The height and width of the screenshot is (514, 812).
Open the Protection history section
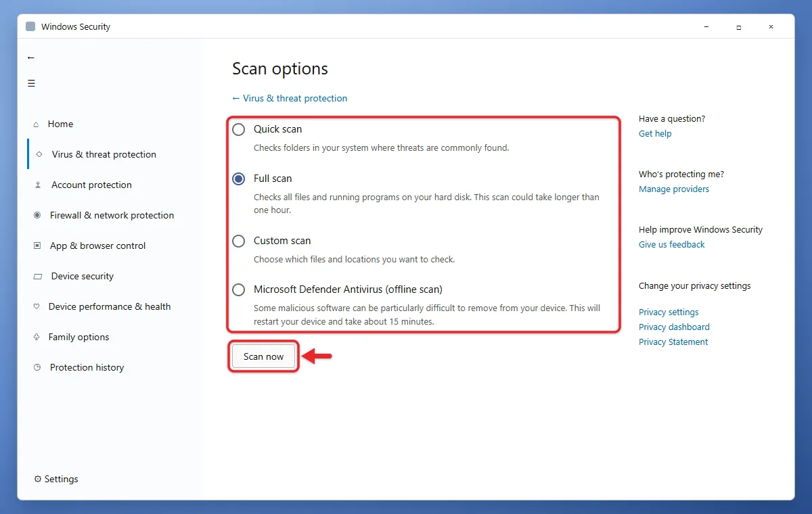point(87,367)
